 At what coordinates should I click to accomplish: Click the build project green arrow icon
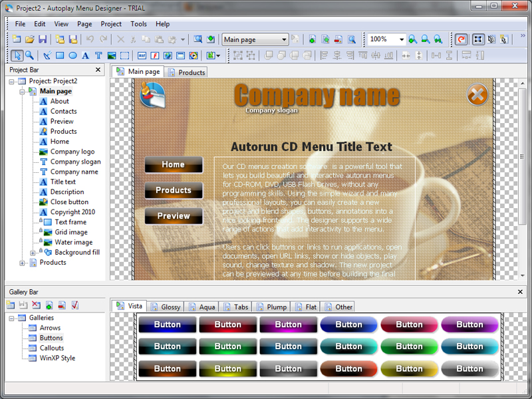(x=211, y=39)
